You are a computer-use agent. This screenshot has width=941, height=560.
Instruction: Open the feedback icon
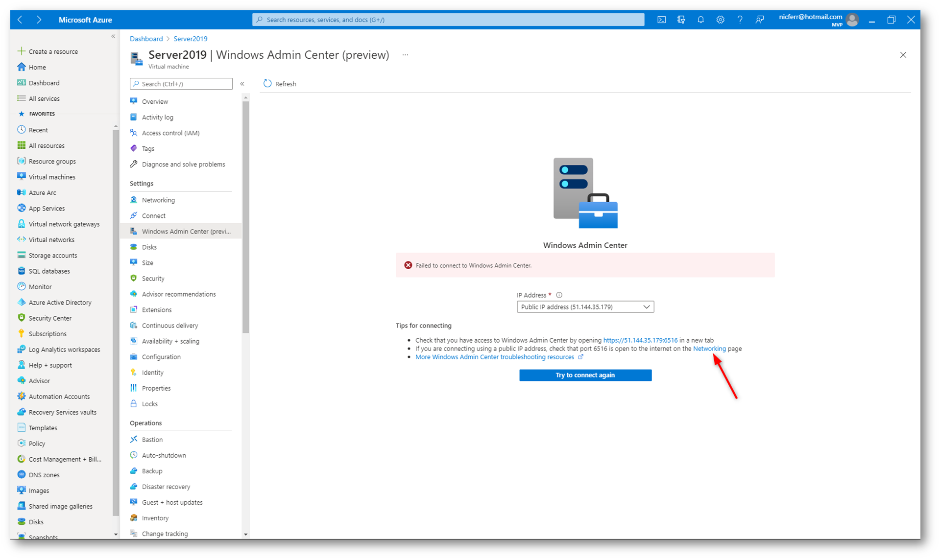click(759, 20)
